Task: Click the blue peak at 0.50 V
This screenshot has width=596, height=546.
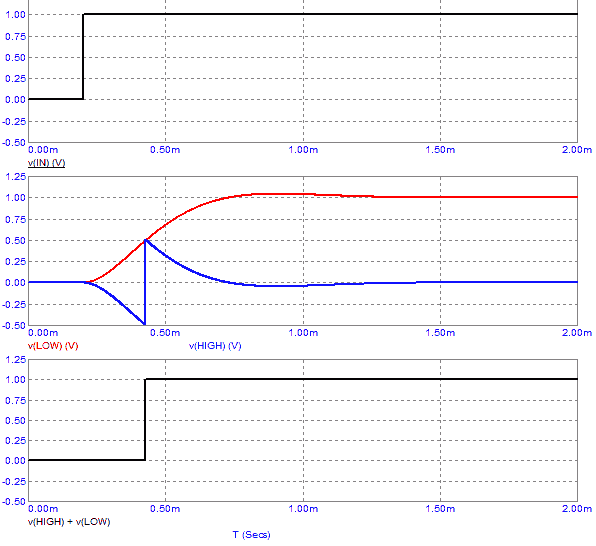Action: point(146,240)
